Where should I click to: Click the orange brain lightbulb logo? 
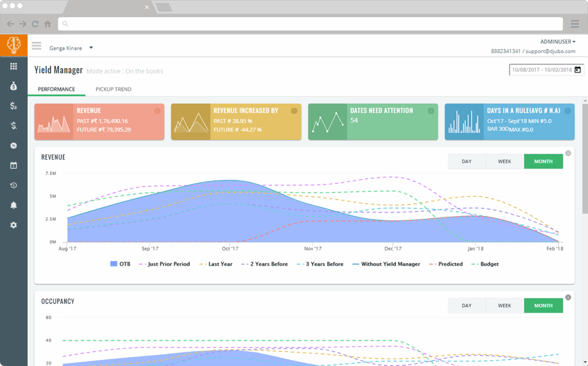click(x=14, y=46)
